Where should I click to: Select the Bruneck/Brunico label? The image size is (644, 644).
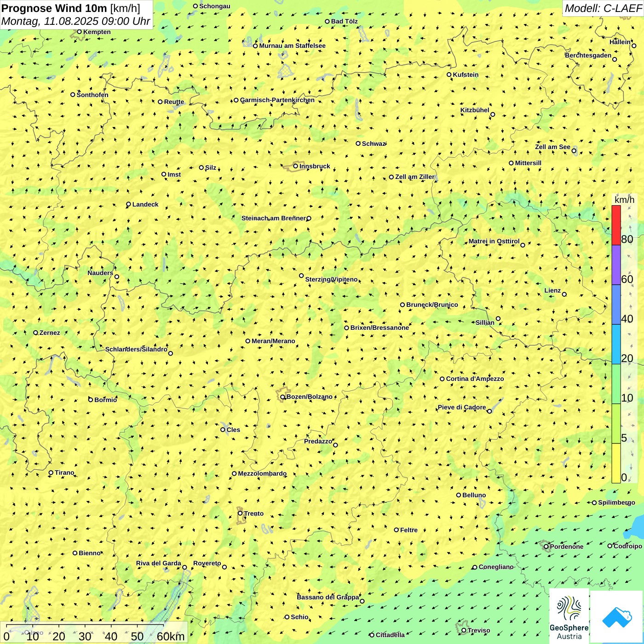click(x=432, y=305)
